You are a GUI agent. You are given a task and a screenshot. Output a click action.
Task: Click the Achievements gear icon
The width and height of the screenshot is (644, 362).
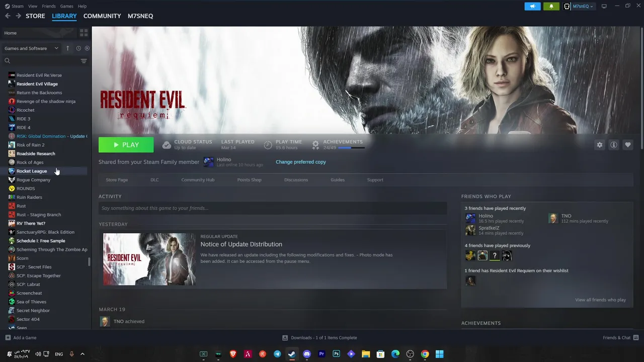[x=315, y=145]
